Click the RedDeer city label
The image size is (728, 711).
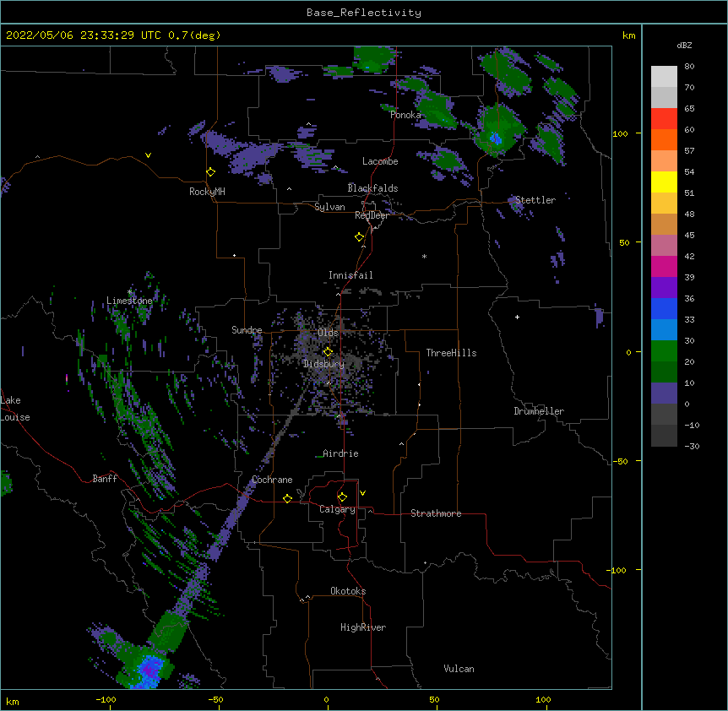pyautogui.click(x=372, y=215)
